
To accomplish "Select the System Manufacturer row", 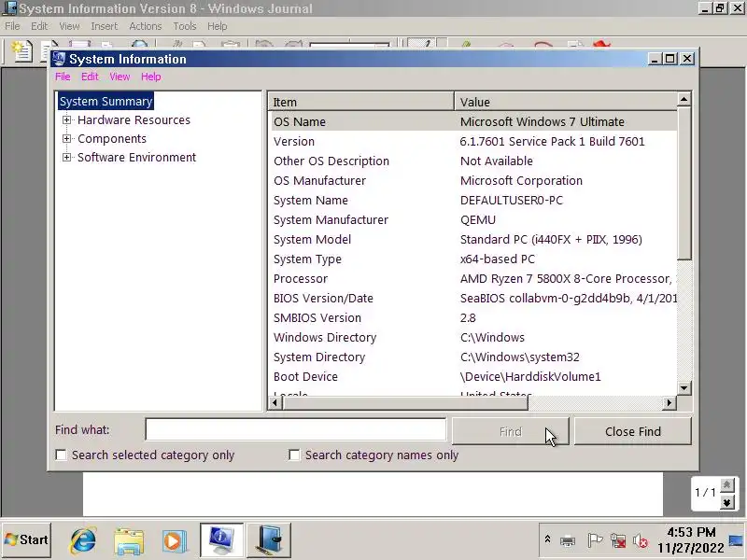I will point(473,220).
